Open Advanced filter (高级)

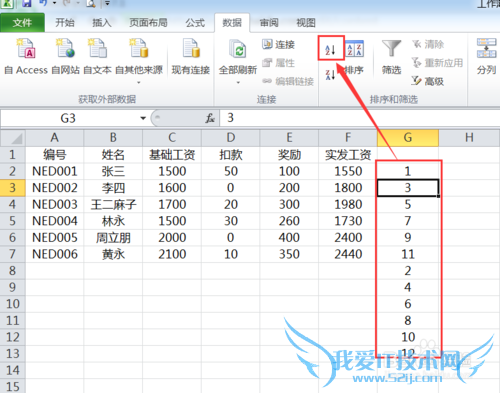[x=428, y=81]
